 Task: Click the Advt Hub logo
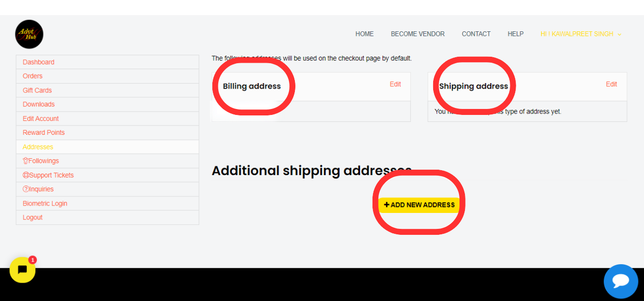[x=29, y=34]
